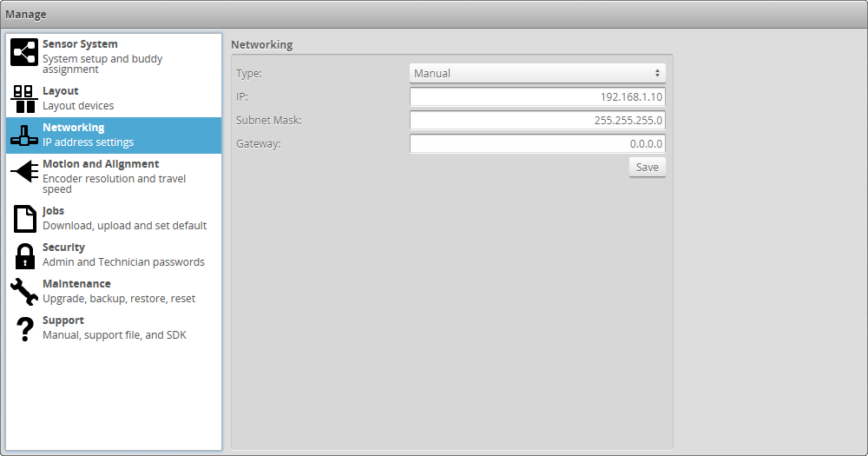Screen dimensions: 868x456
Task: Click into the Subnet Mask field
Action: click(537, 121)
